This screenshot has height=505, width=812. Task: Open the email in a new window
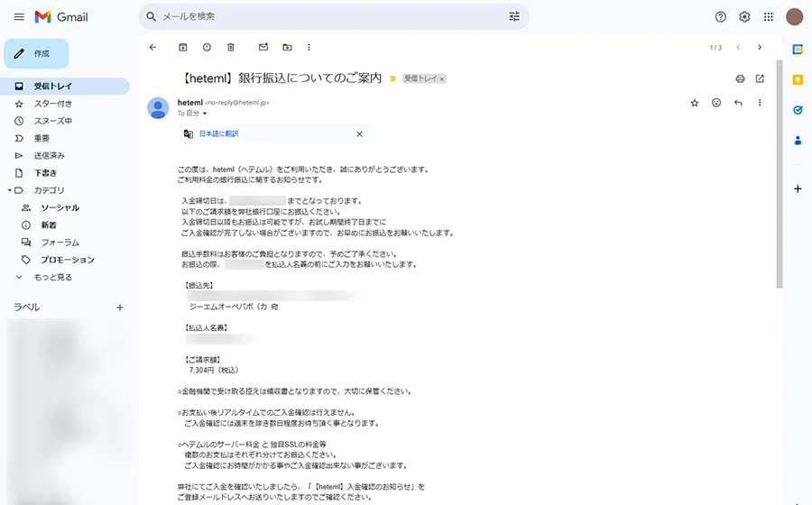point(760,78)
